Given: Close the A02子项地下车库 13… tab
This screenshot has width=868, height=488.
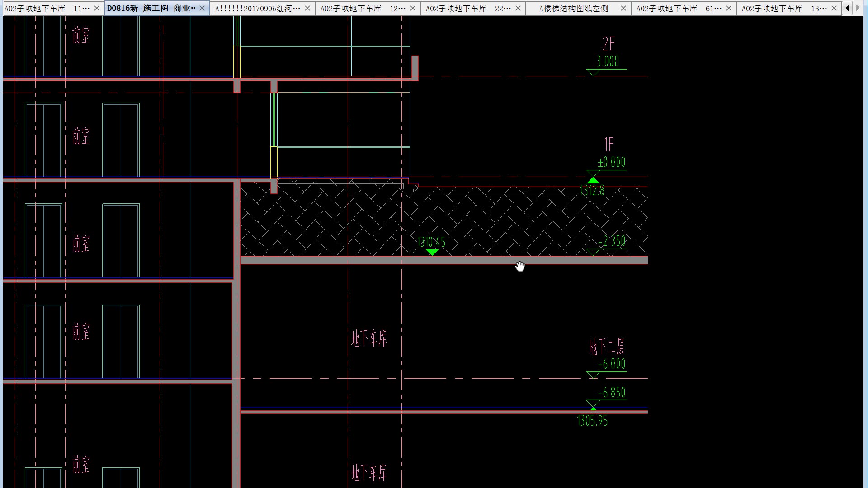Looking at the screenshot, I should point(834,8).
